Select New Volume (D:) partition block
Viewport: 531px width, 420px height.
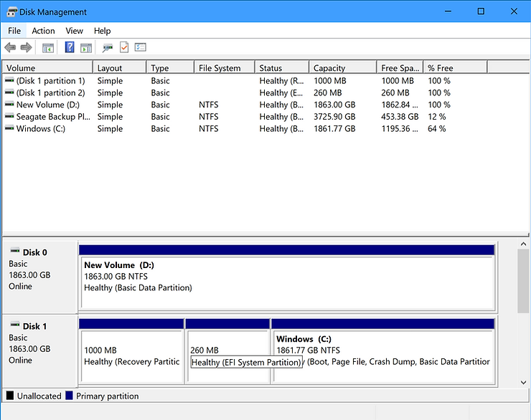coord(286,282)
